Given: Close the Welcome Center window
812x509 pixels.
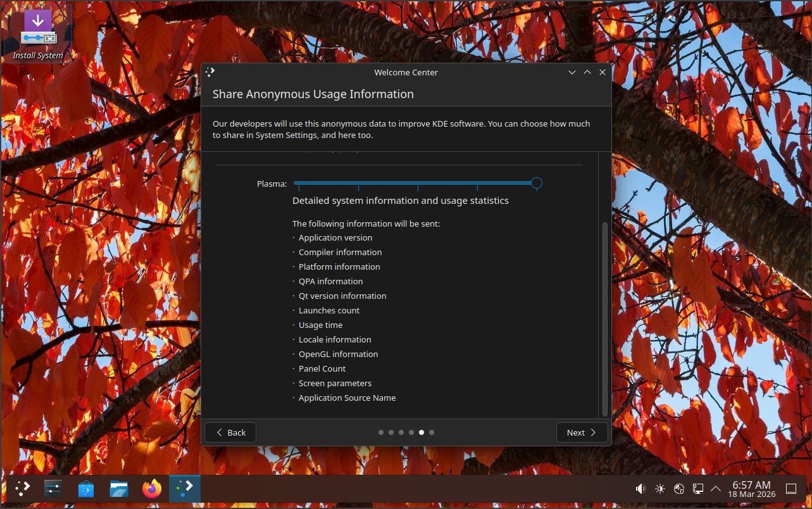Looking at the screenshot, I should tap(603, 72).
